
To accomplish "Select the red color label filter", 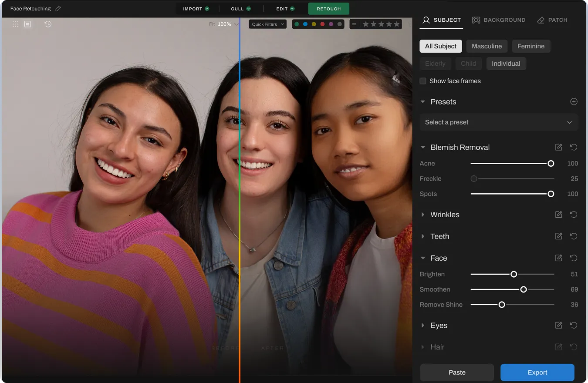I will pyautogui.click(x=322, y=24).
